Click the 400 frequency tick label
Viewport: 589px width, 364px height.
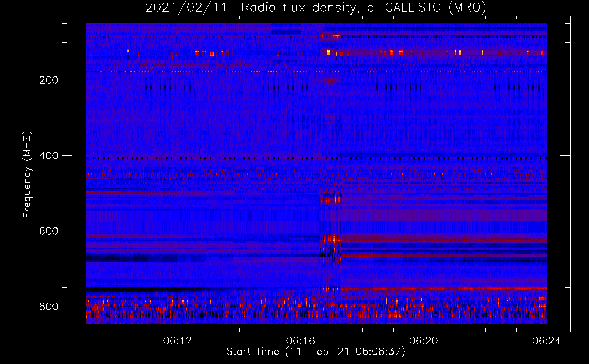pyautogui.click(x=48, y=156)
